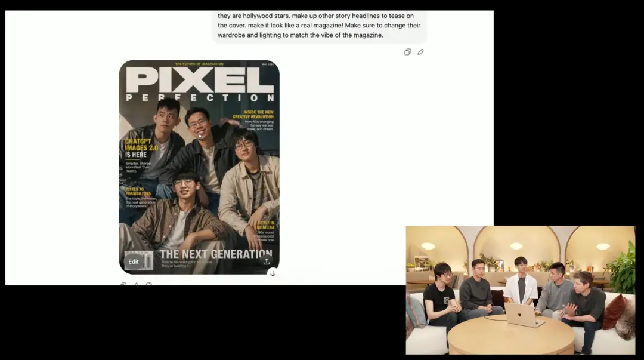
Task: Click the 'Pixels to Possibilities' headline
Action: point(138,192)
